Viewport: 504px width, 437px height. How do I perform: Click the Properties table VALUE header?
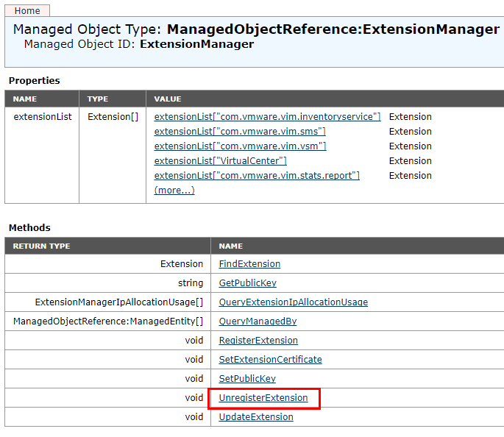pos(168,99)
